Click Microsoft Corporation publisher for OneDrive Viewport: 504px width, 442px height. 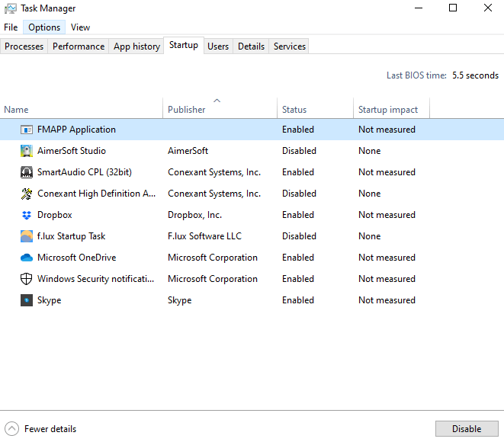(x=213, y=258)
